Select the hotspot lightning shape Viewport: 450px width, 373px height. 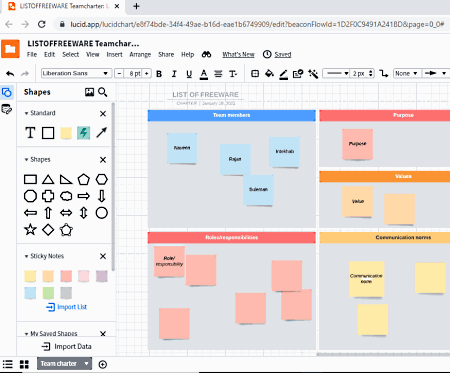pos(84,133)
